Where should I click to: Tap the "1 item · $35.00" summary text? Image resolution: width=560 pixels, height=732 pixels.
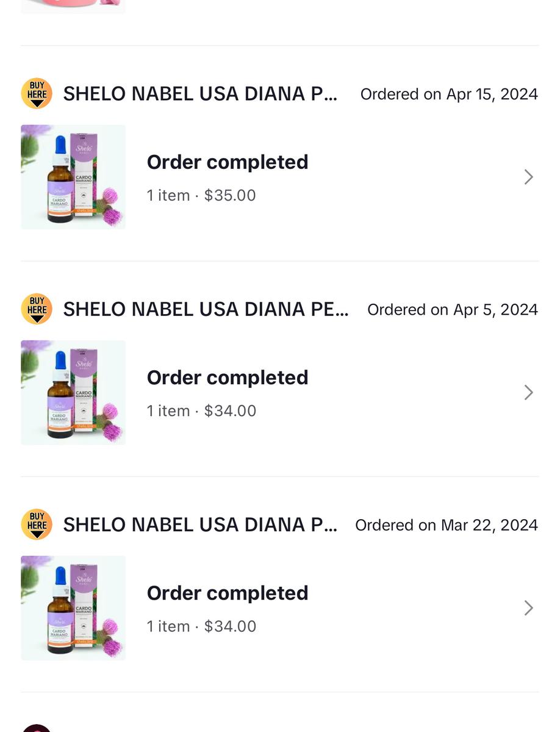point(201,195)
